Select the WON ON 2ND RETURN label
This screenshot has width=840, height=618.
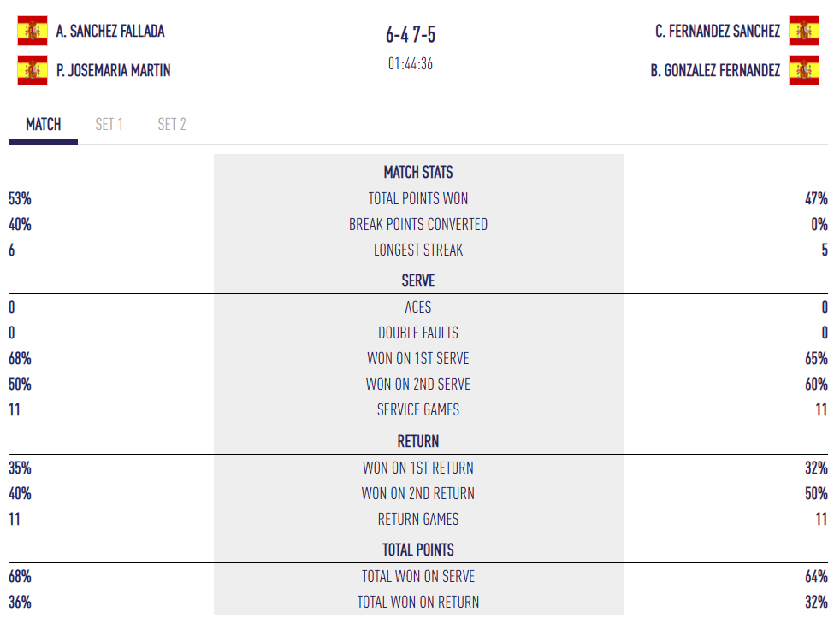pyautogui.click(x=418, y=493)
